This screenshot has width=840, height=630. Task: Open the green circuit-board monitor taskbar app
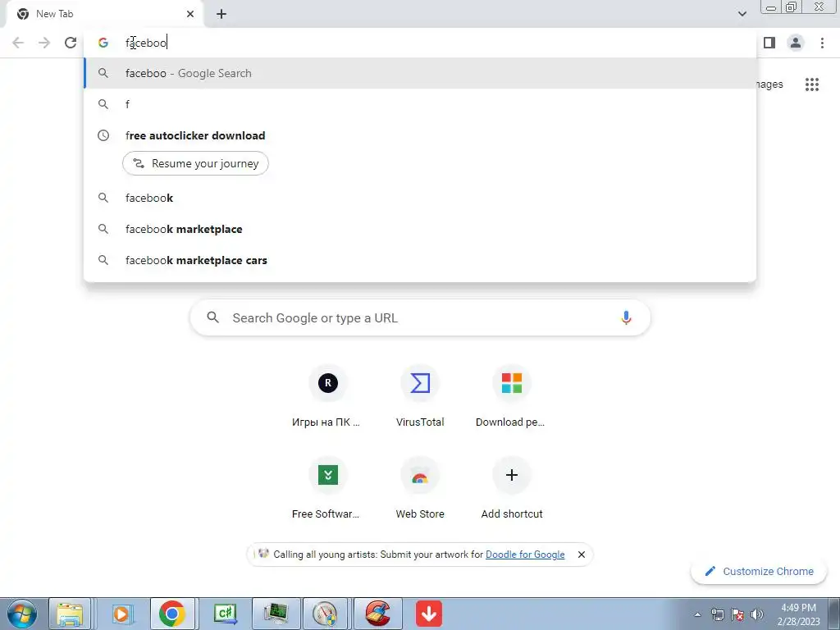pyautogui.click(x=276, y=614)
